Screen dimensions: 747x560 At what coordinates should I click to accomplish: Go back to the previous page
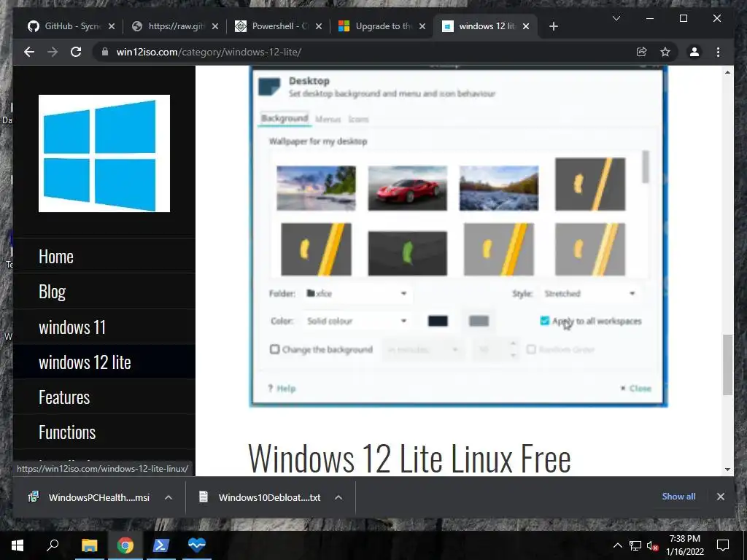tap(29, 52)
